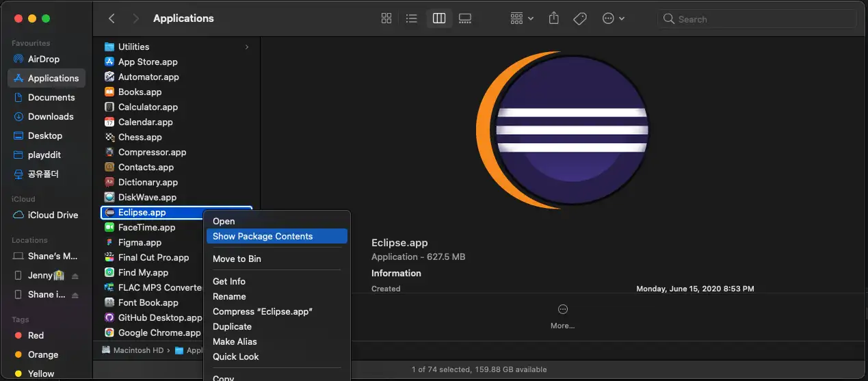868x381 pixels.
Task: Select the Google Chrome.app icon
Action: click(109, 332)
